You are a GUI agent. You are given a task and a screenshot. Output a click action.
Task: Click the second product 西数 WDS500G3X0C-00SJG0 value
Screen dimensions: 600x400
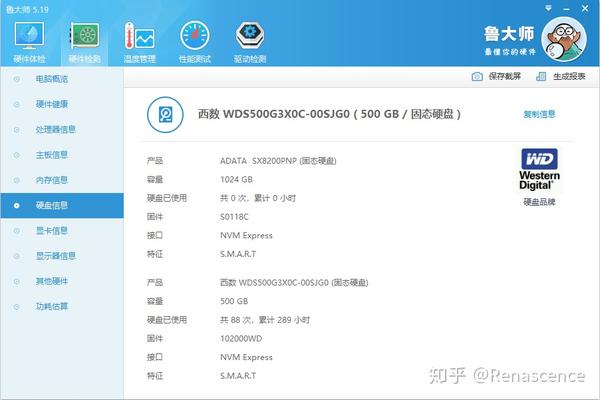click(x=294, y=282)
